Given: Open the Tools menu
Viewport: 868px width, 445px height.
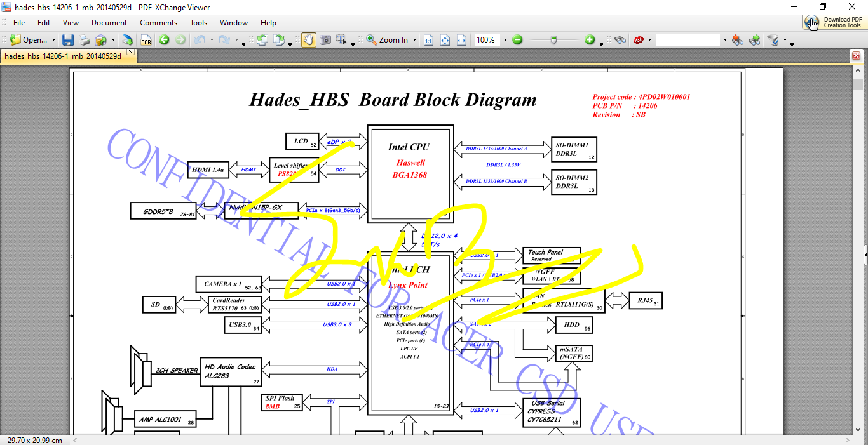Looking at the screenshot, I should click(199, 23).
